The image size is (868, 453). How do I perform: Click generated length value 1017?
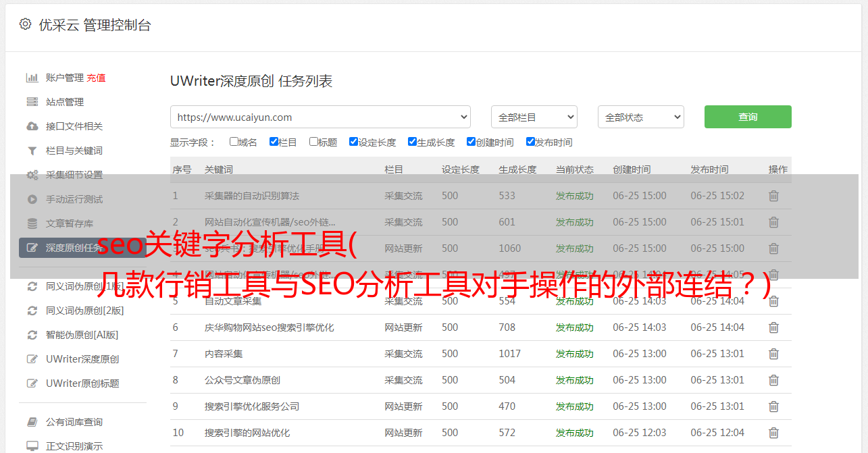pos(510,354)
